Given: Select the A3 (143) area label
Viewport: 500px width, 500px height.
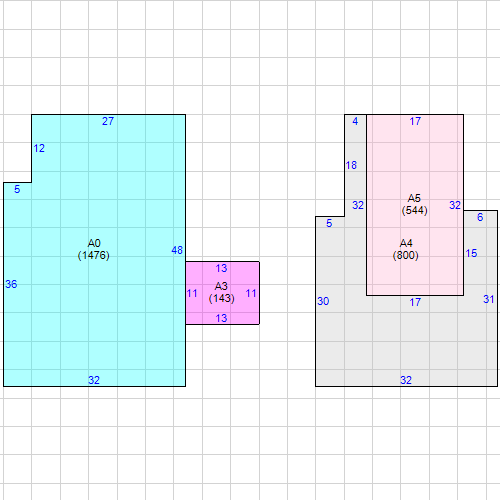Looking at the screenshot, I should 221,292.
